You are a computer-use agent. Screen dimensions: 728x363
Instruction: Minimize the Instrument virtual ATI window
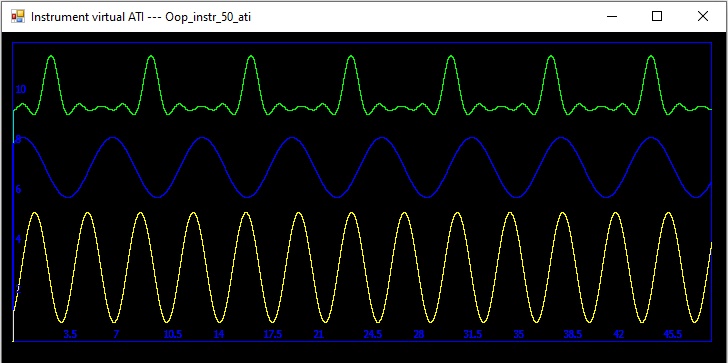[612, 16]
